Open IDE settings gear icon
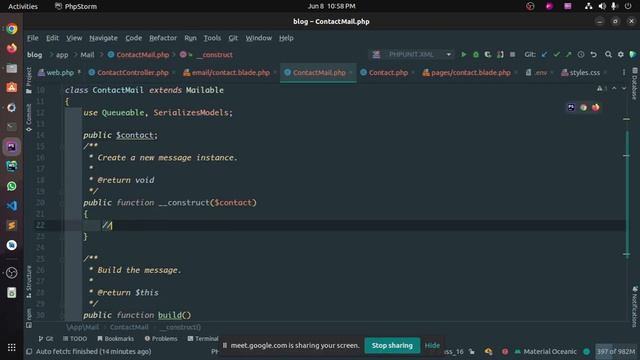The height and width of the screenshot is (360, 640). 620,54
